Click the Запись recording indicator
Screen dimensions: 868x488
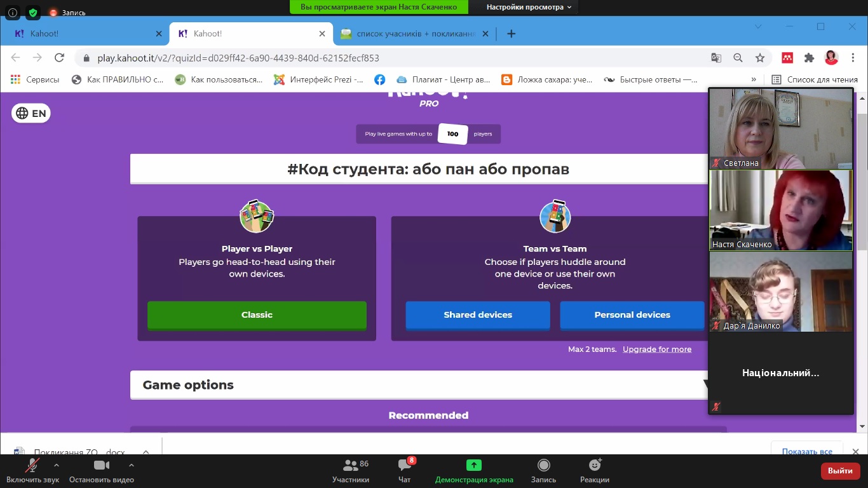tap(67, 12)
